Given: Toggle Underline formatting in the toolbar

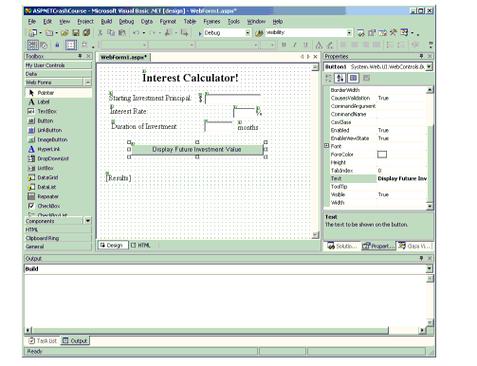Looking at the screenshot, I should pyautogui.click(x=306, y=45).
